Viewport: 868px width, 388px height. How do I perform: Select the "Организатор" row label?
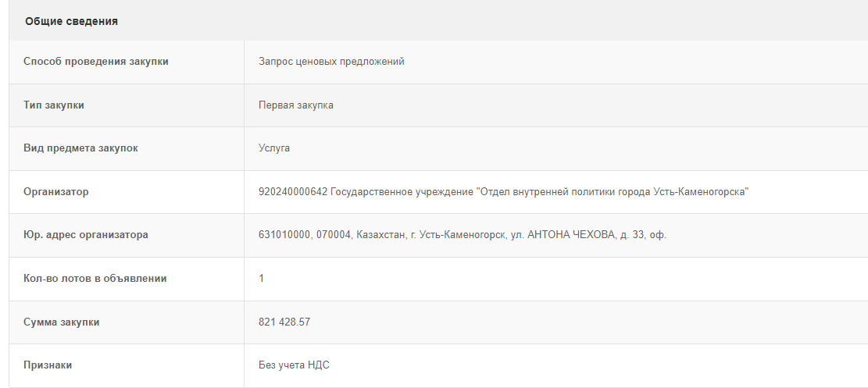56,191
